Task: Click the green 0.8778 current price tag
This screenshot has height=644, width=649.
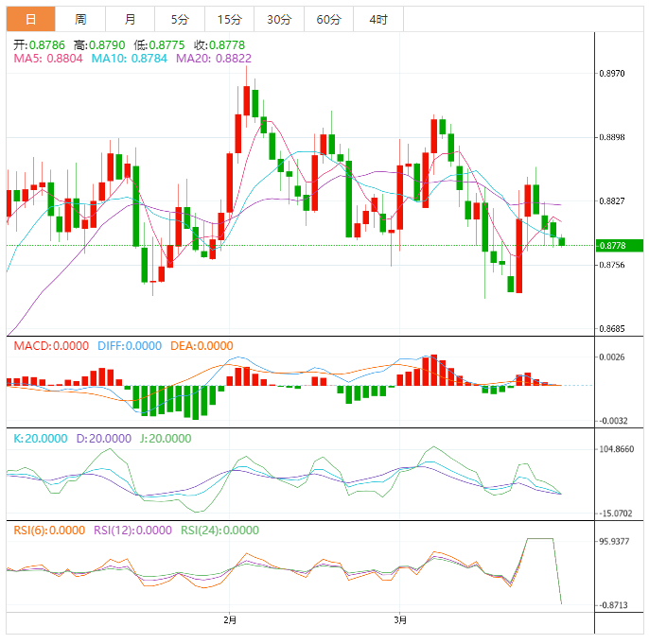Action: (x=619, y=246)
